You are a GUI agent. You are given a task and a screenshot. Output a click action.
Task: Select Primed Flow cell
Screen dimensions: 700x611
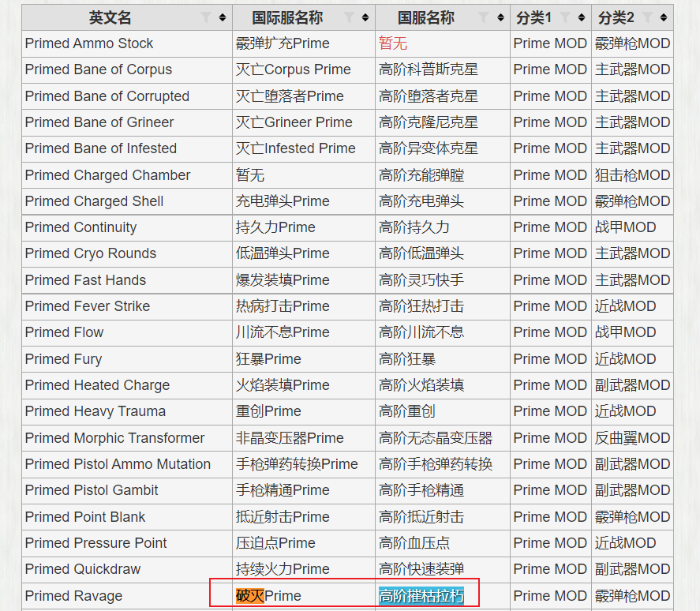point(127,332)
